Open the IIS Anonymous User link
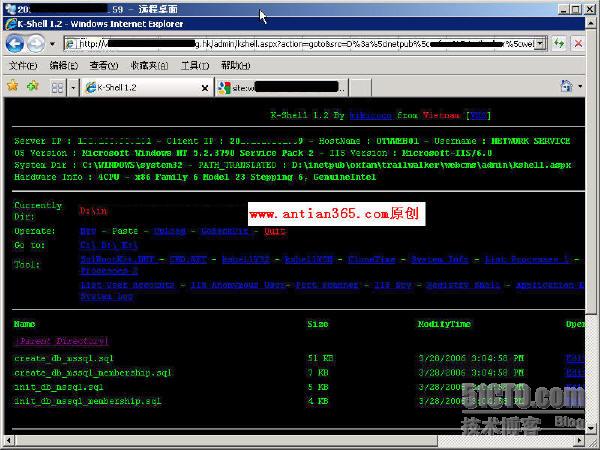600x450 pixels. [238, 285]
